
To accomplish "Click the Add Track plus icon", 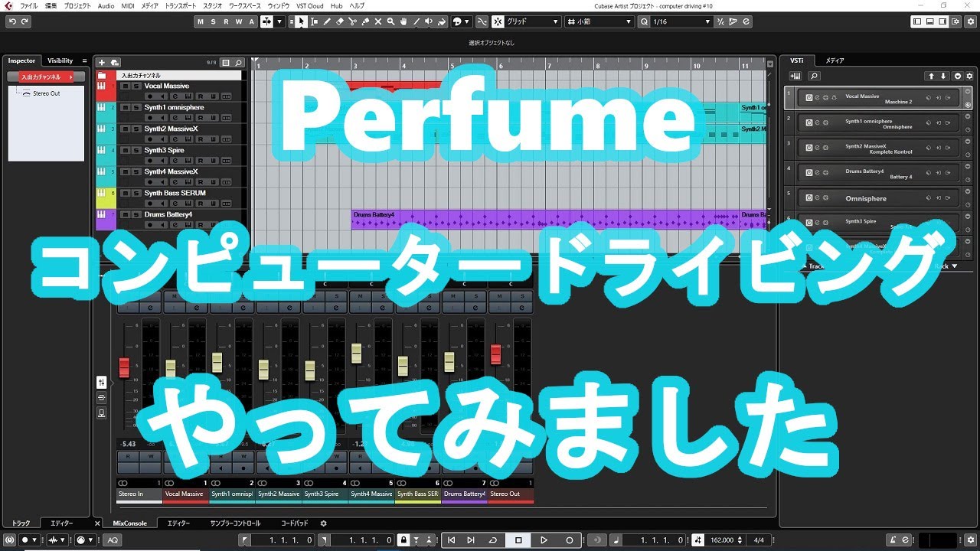I will pyautogui.click(x=102, y=62).
